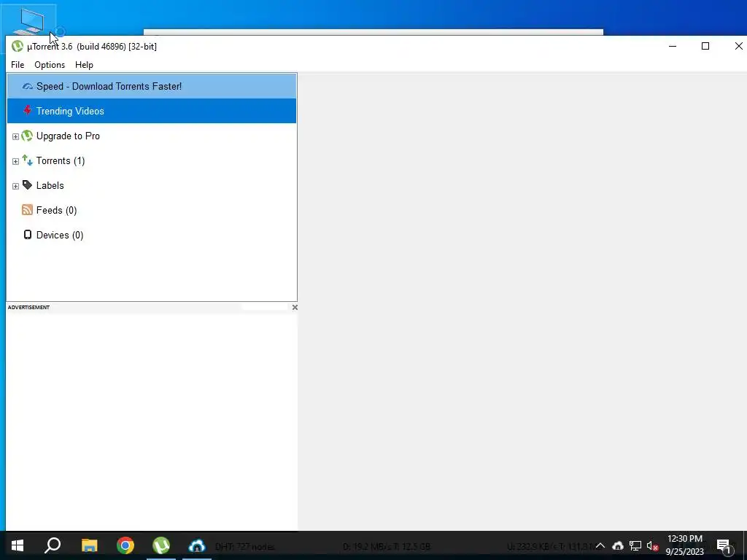Click the µTorrent title bar logo icon
This screenshot has height=560, width=747.
tap(18, 46)
